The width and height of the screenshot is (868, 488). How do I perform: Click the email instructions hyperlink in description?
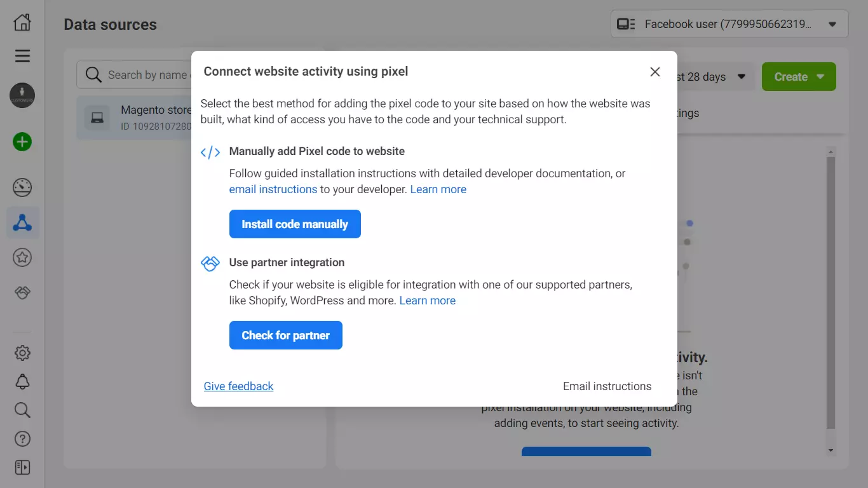273,189
